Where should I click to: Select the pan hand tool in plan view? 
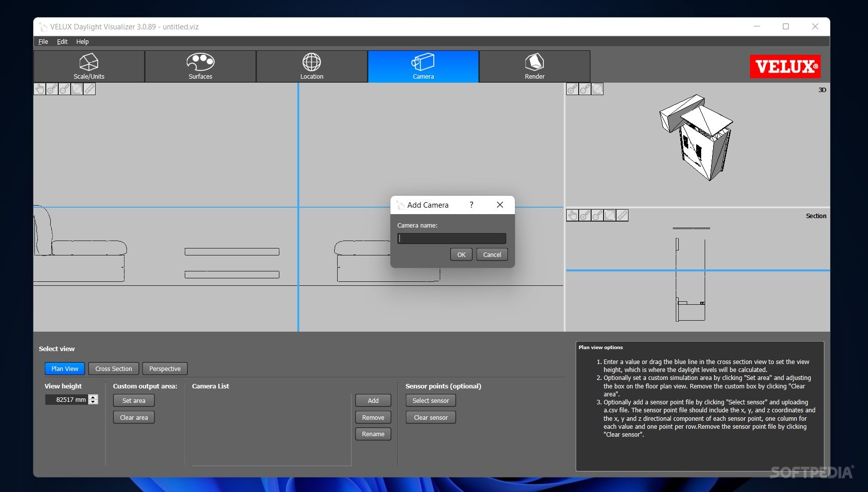(x=40, y=89)
